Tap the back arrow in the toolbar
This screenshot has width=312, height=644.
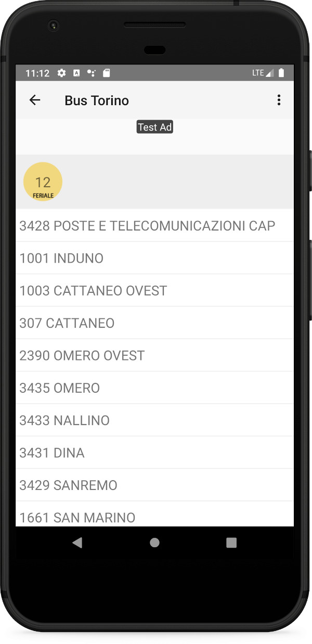tap(35, 100)
